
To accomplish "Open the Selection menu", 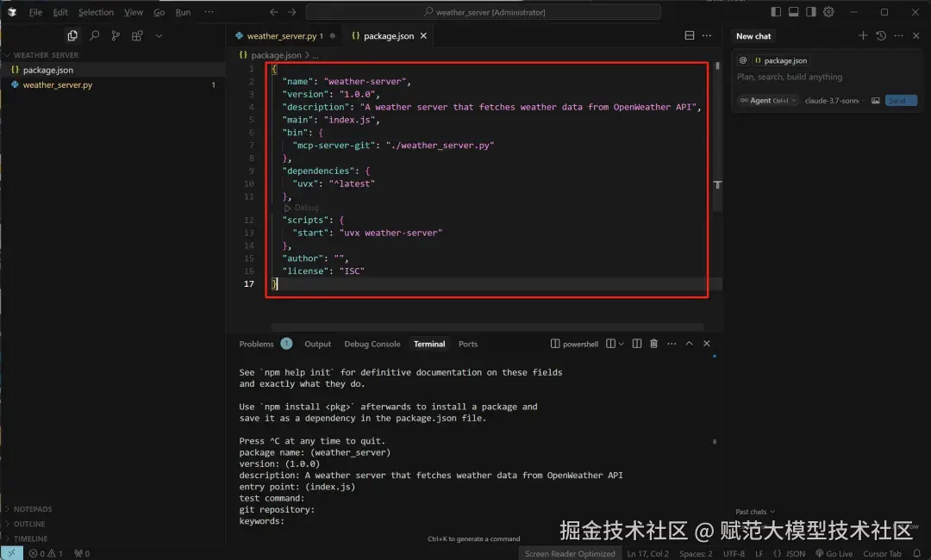I will [96, 12].
